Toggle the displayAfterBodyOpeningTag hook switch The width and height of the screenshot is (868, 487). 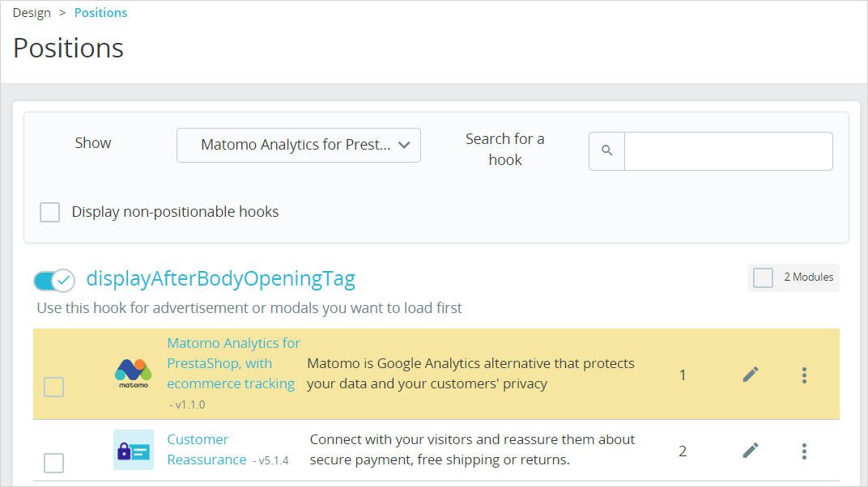coord(53,280)
